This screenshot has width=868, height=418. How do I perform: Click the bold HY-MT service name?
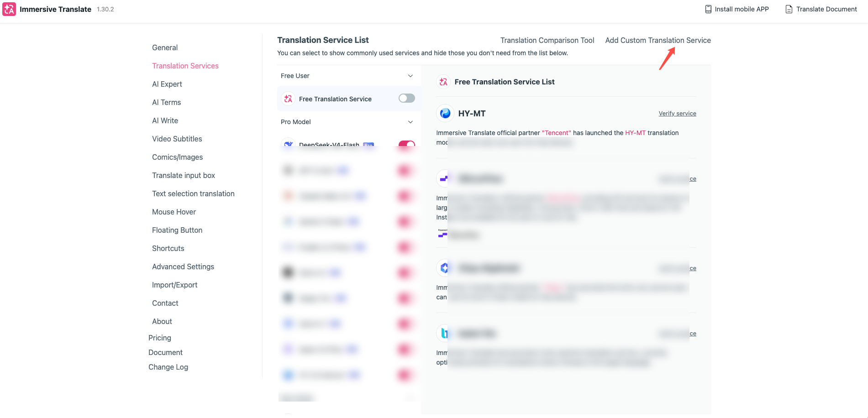[x=472, y=113]
